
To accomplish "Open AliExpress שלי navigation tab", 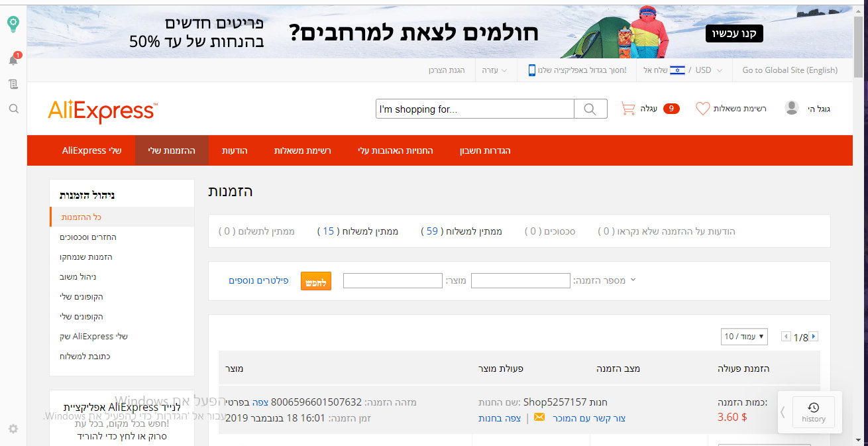I will tap(92, 150).
